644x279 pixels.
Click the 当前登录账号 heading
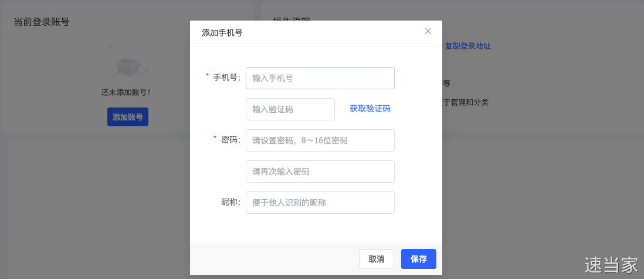tap(42, 22)
